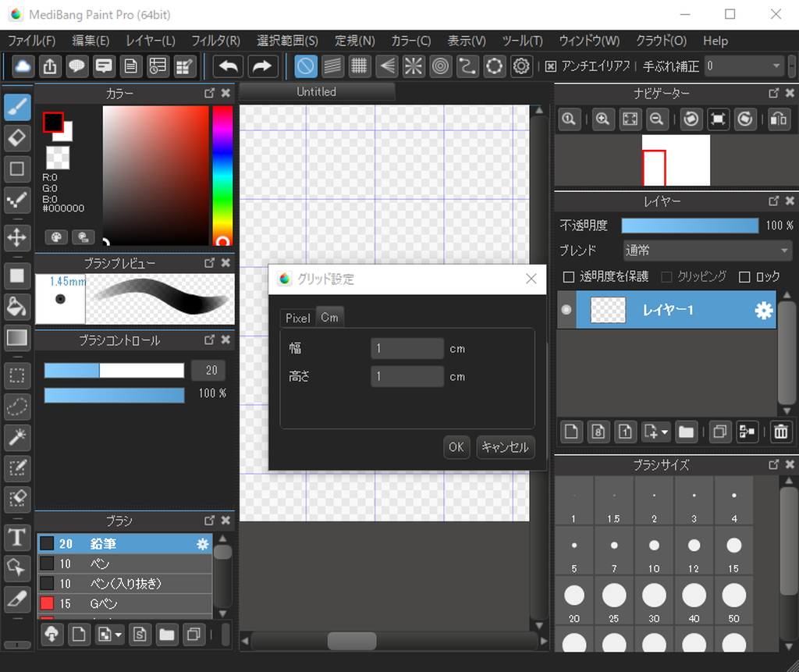Select the Magic Wand tool
Image resolution: width=799 pixels, height=672 pixels.
pyautogui.click(x=17, y=437)
